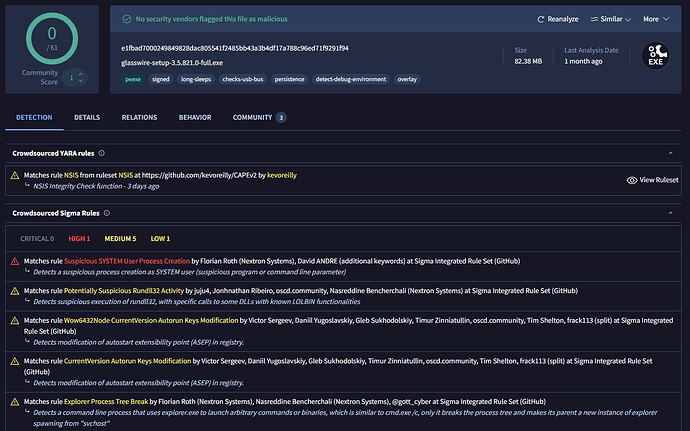This screenshot has height=431, width=690.
Task: Click info icon beside Crowdsourced YARA rules
Action: click(x=100, y=154)
